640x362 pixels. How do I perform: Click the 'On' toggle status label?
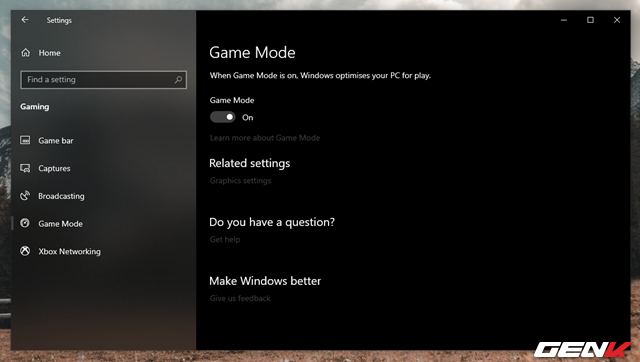[x=247, y=118]
